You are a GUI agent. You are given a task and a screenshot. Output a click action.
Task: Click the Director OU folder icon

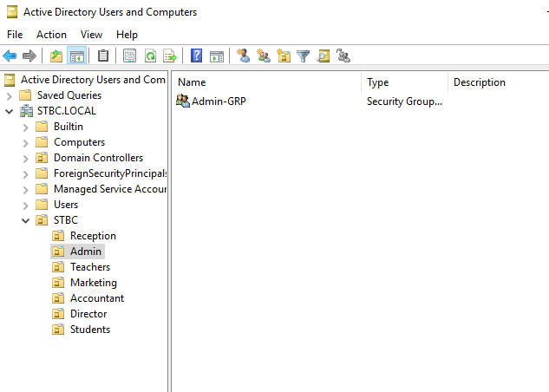click(x=58, y=314)
